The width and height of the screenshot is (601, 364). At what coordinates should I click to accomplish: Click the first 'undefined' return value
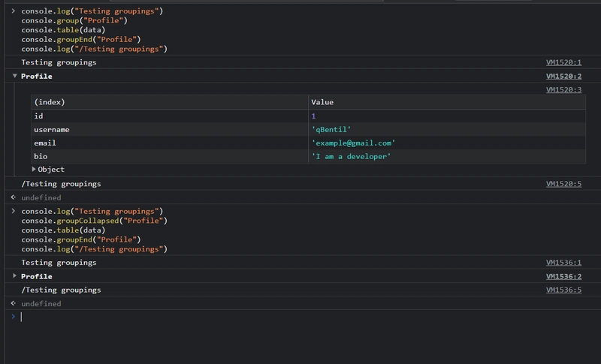(41, 197)
